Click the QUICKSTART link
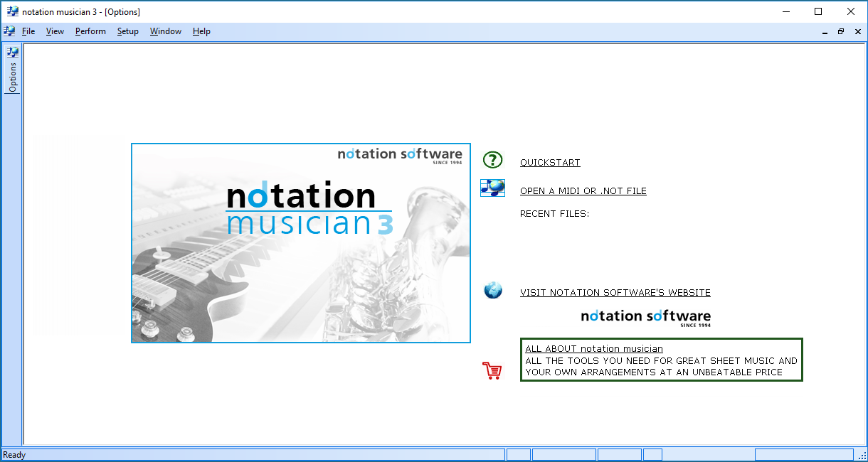Image resolution: width=868 pixels, height=462 pixels. coord(549,162)
